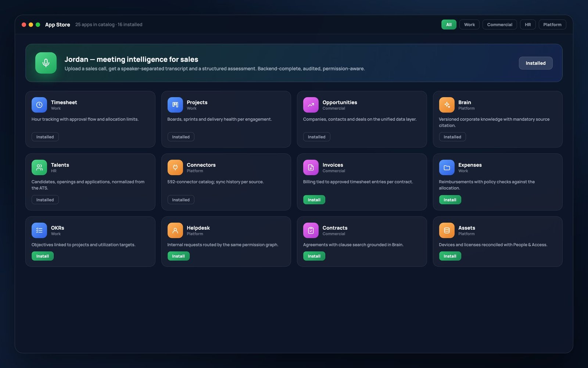Install the Invoices app

click(x=314, y=200)
